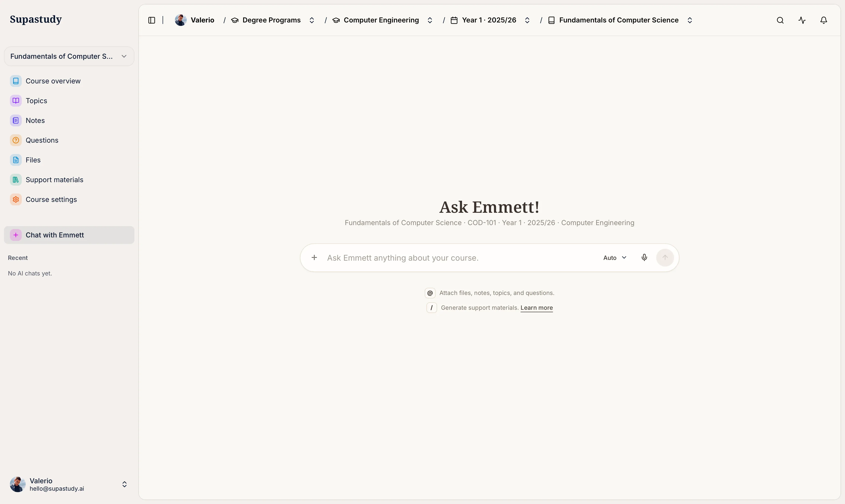Open the activity pulse icon

(802, 20)
